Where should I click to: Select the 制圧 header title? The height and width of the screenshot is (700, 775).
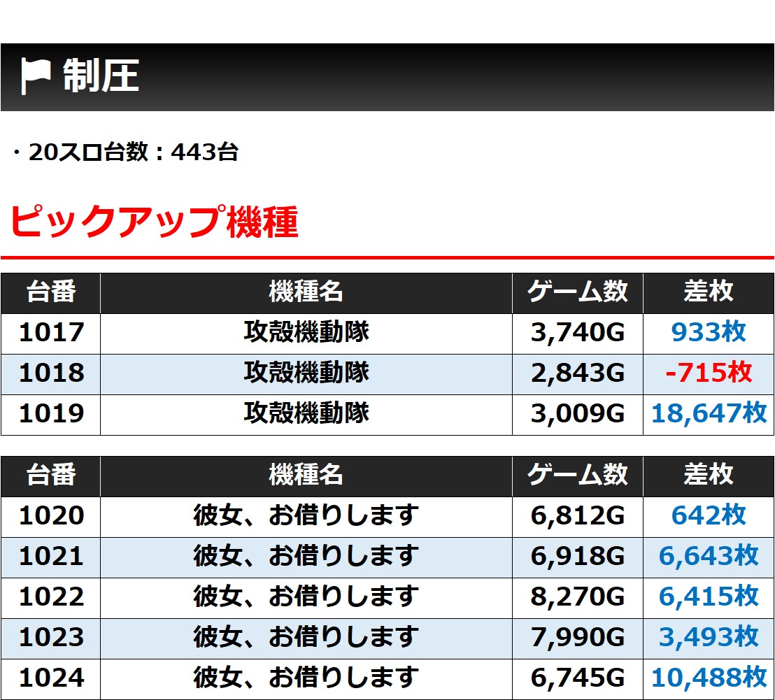click(x=101, y=76)
